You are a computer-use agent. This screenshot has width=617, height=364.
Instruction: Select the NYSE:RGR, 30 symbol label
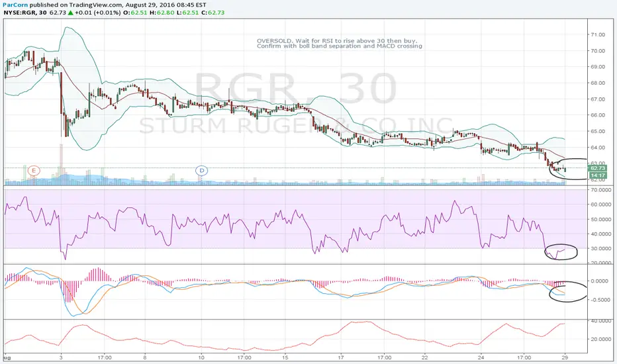(26, 13)
